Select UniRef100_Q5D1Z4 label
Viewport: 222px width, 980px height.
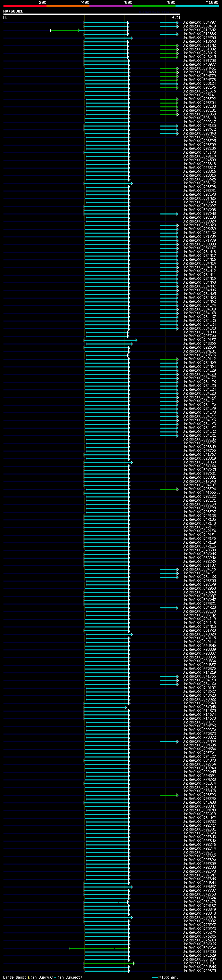pos(199,84)
